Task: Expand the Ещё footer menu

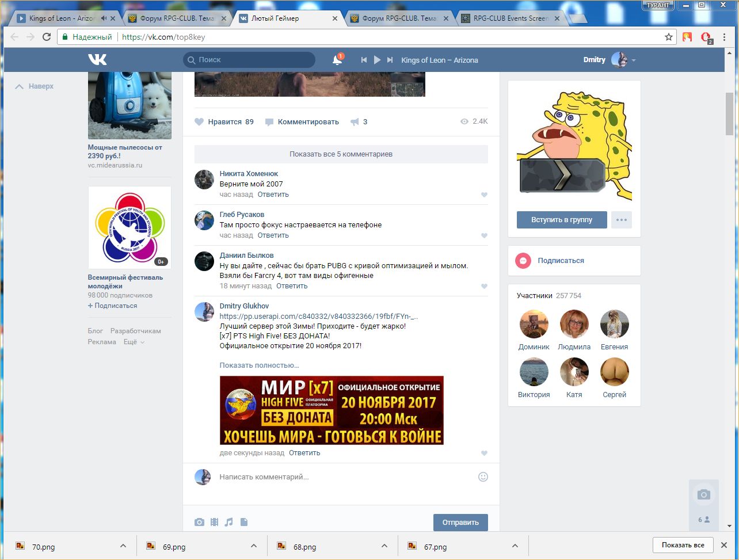Action: pyautogui.click(x=134, y=342)
